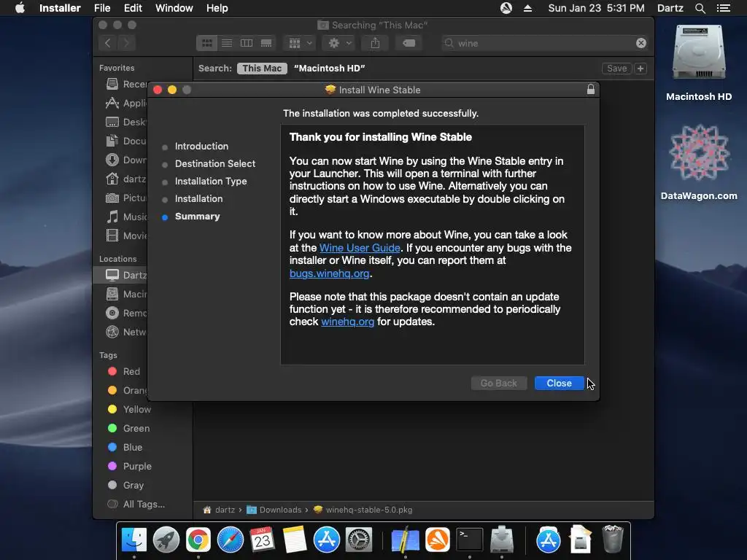747x560 pixels.
Task: Open the Installer menu
Action: [x=60, y=8]
